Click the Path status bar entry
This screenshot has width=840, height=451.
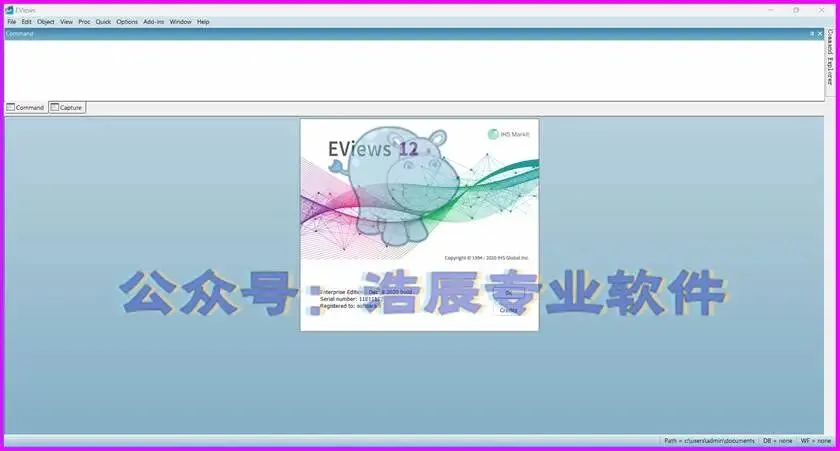point(709,441)
